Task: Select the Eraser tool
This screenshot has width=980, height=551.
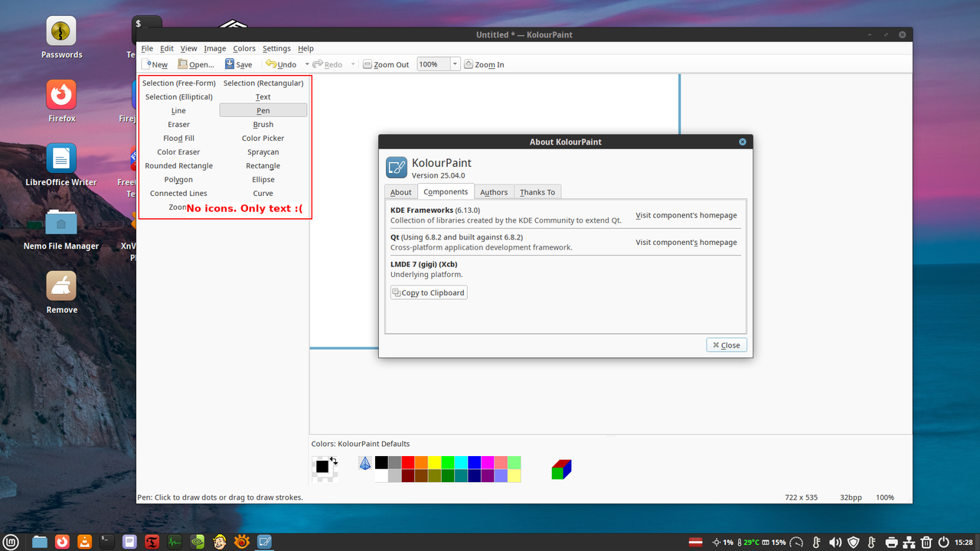Action: (178, 124)
